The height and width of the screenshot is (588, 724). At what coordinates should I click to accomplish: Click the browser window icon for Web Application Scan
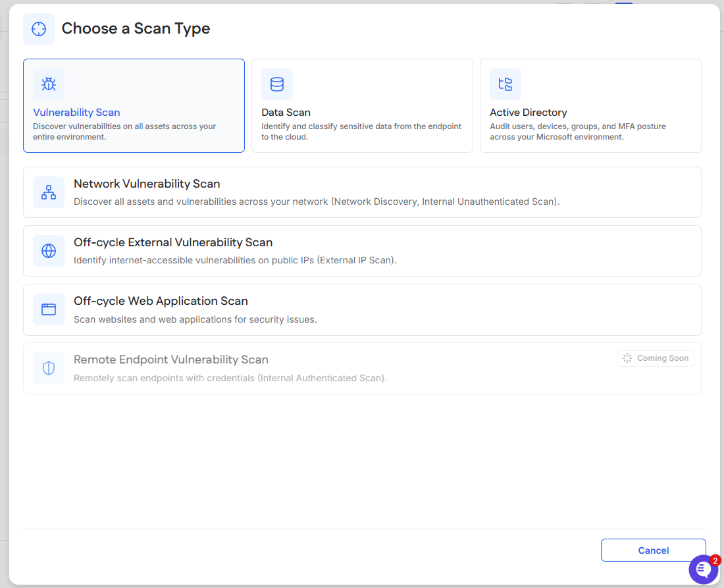pos(49,309)
